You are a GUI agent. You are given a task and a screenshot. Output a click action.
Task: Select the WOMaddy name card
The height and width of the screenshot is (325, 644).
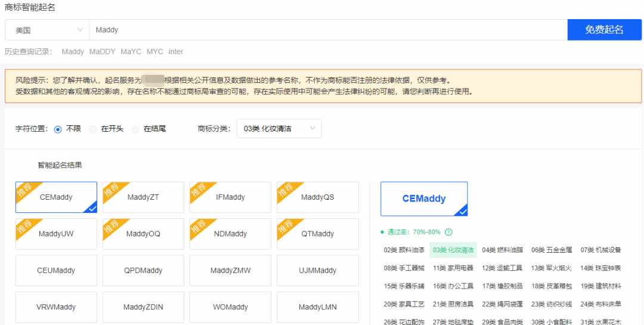click(x=230, y=307)
